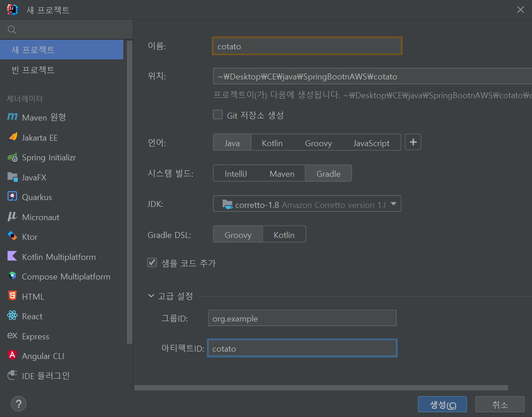The width and height of the screenshot is (532, 417).
Task: Click the search magnifier icon
Action: [11, 30]
